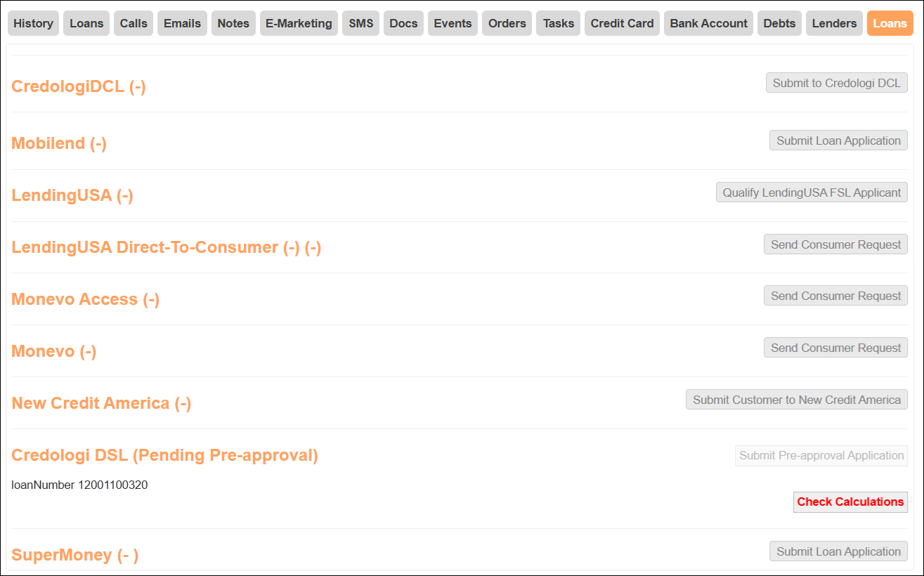Image resolution: width=924 pixels, height=576 pixels.
Task: Click Qualify LendingUSA FSL Applicant
Action: [812, 192]
